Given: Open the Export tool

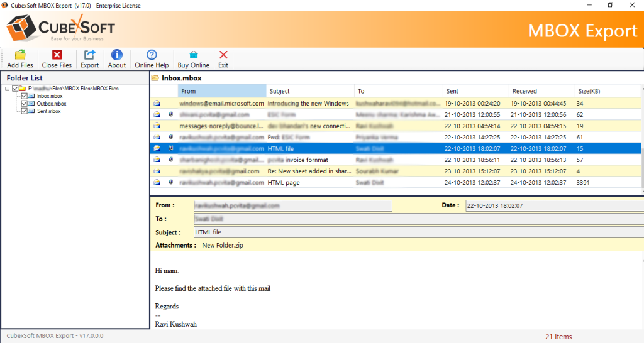Looking at the screenshot, I should click(89, 55).
